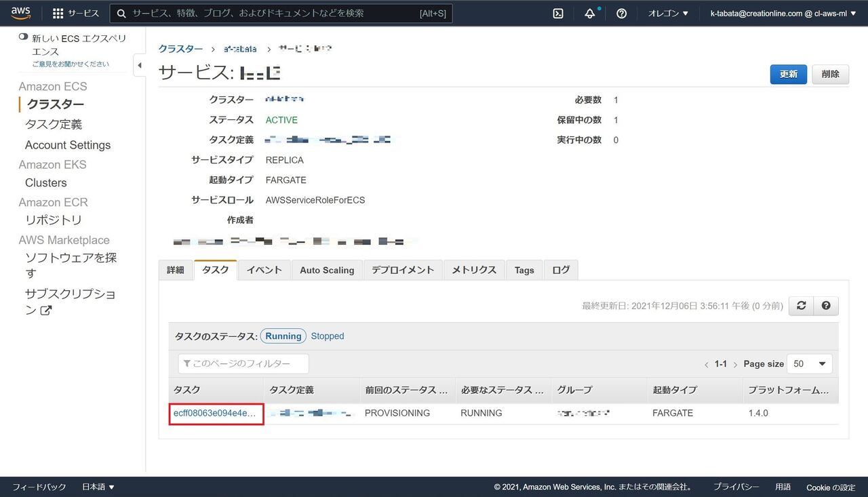Switch to the イベント tab
This screenshot has height=497, width=868.
(x=264, y=270)
